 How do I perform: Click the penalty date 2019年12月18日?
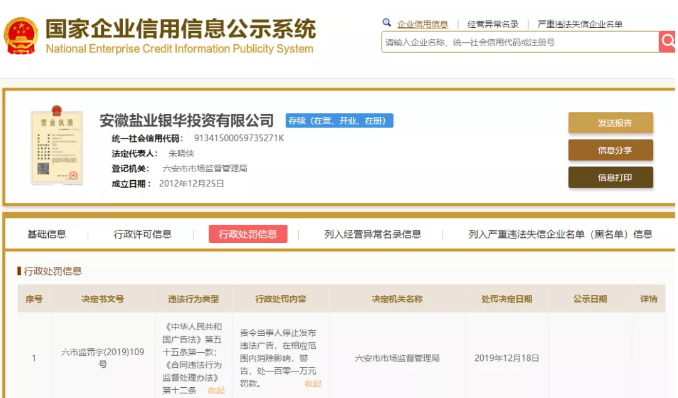point(507,358)
